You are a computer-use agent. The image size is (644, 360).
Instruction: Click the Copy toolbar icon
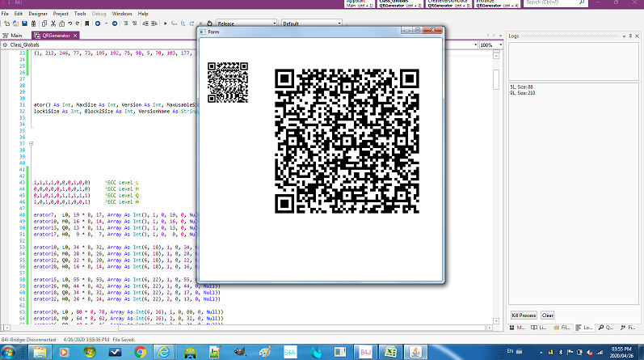click(44, 23)
